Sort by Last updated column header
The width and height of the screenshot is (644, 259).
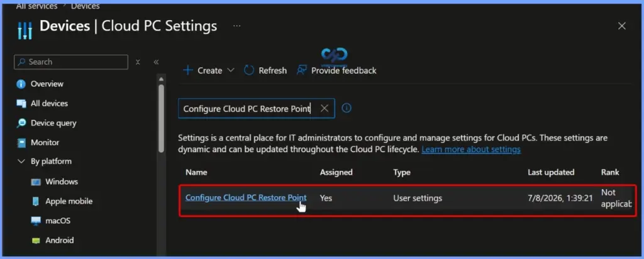click(x=551, y=172)
